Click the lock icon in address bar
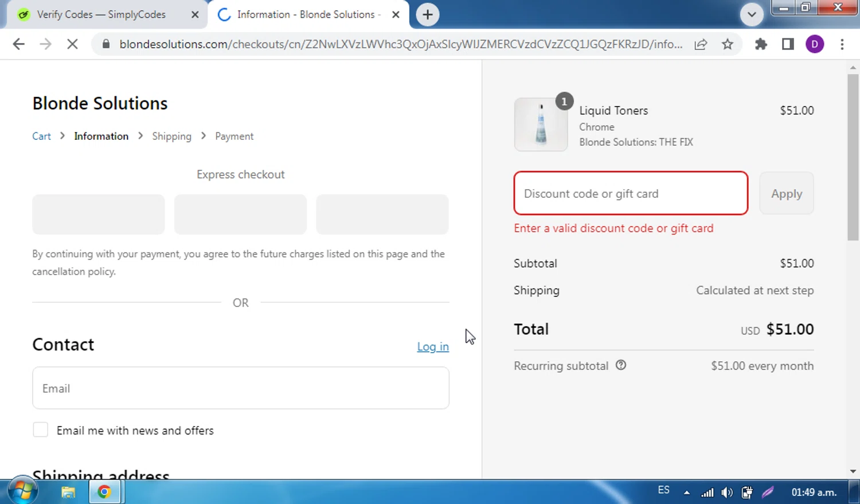 coord(105,44)
